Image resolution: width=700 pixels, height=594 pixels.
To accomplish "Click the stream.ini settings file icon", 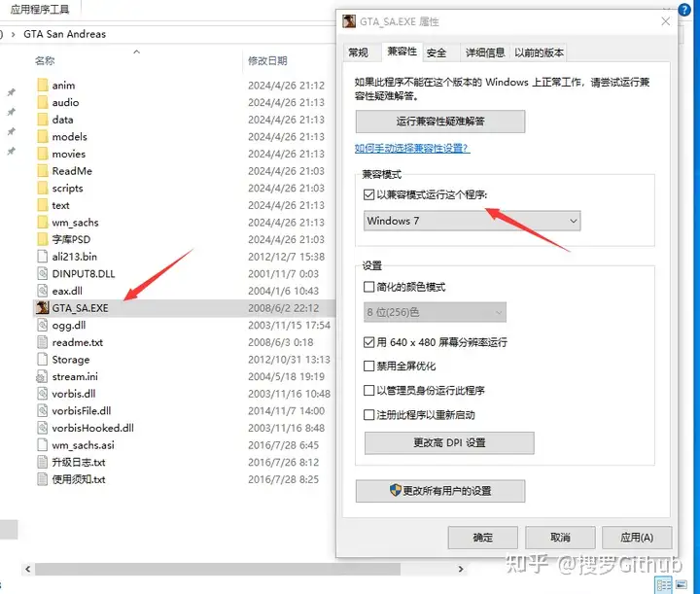I will (43, 376).
